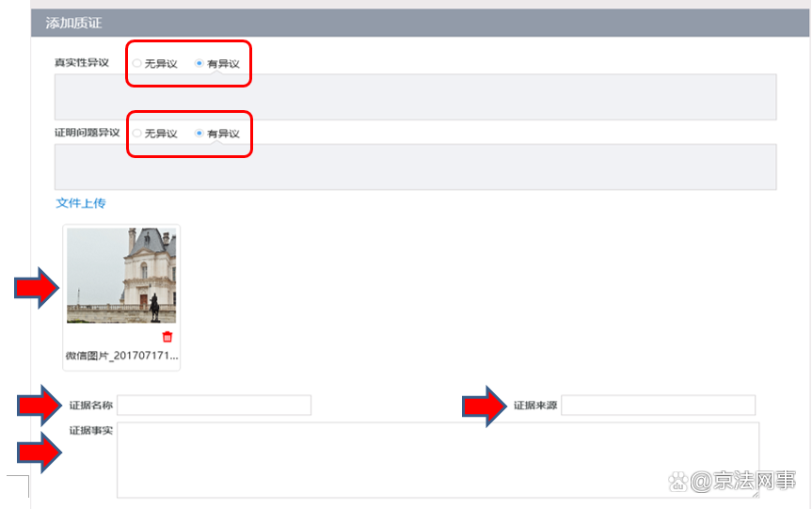The height and width of the screenshot is (509, 812).
Task: Click the 证明问题异议 comment text box
Action: coord(415,167)
